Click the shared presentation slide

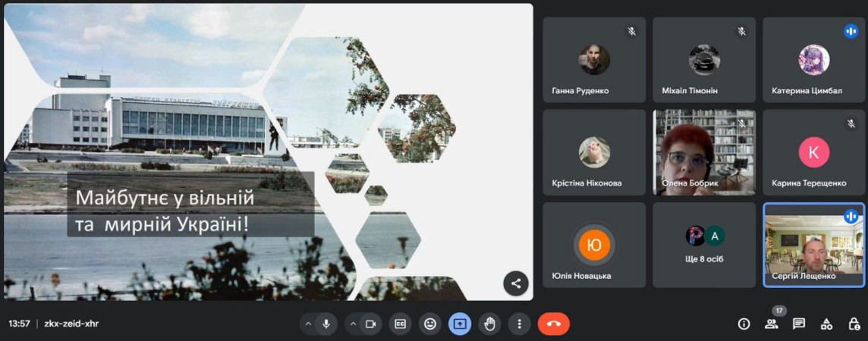268,152
